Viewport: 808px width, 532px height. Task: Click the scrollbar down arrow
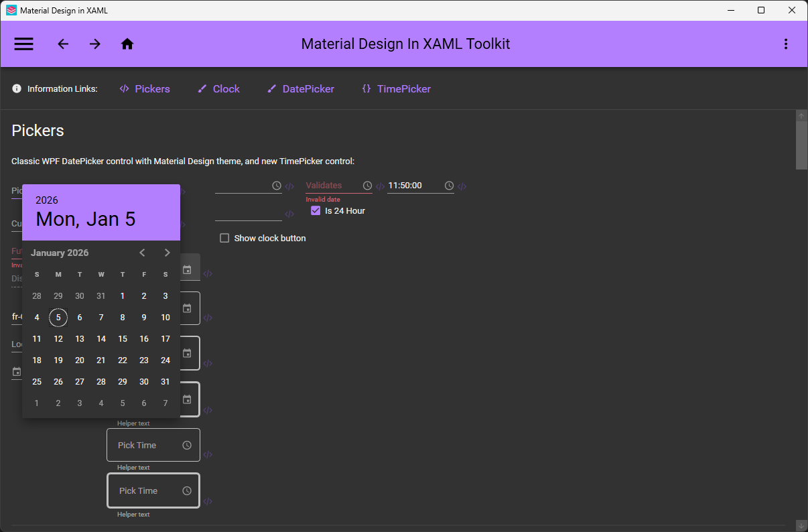pyautogui.click(x=801, y=525)
